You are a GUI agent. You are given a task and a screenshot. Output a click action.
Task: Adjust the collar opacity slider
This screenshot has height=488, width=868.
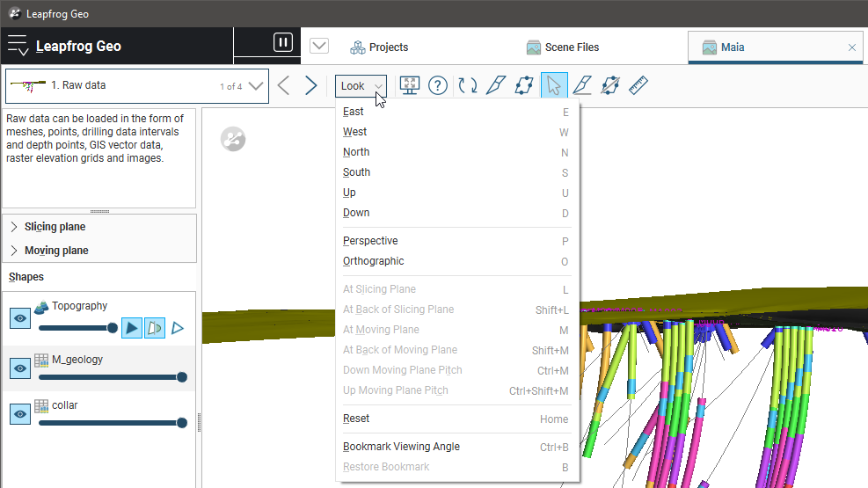click(113, 423)
